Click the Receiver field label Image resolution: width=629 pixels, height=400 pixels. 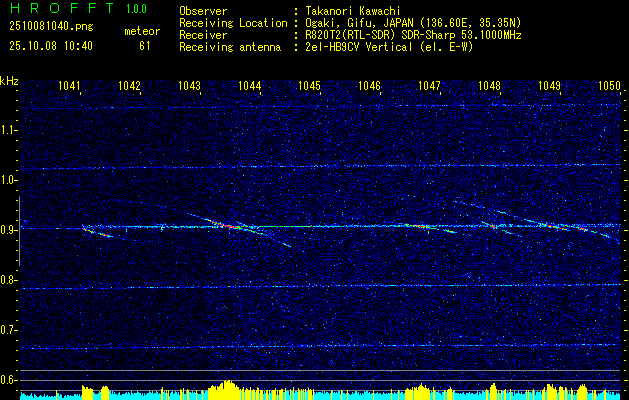[203, 35]
